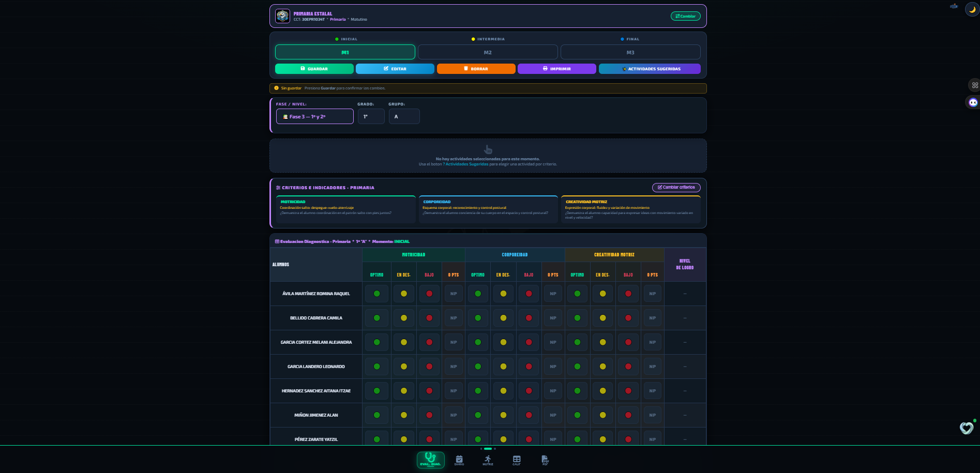Open the Calif table tab
Viewport: 980px width, 473px height.
(x=517, y=460)
